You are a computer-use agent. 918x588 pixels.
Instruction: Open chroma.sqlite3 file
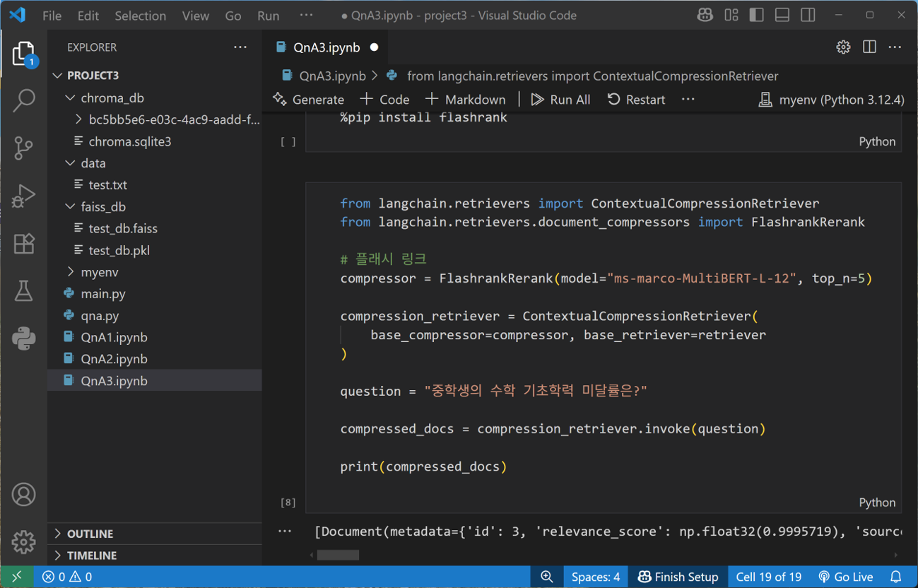coord(155,141)
